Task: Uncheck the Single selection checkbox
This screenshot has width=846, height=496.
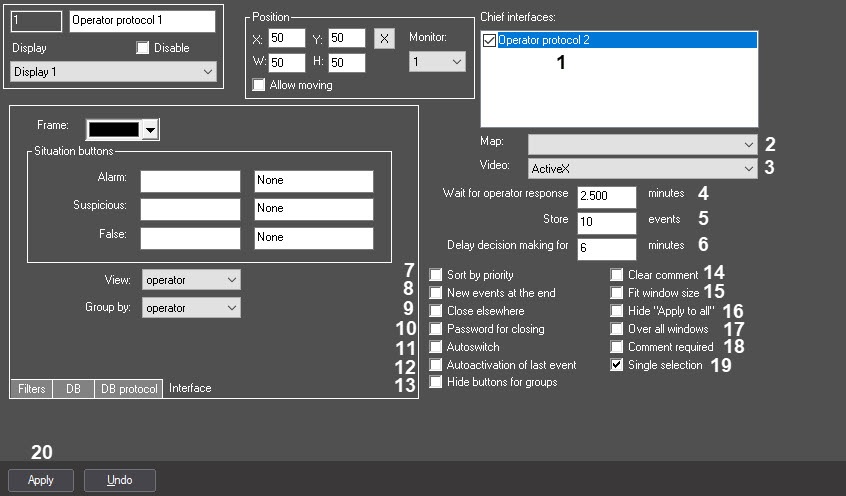Action: 617,365
